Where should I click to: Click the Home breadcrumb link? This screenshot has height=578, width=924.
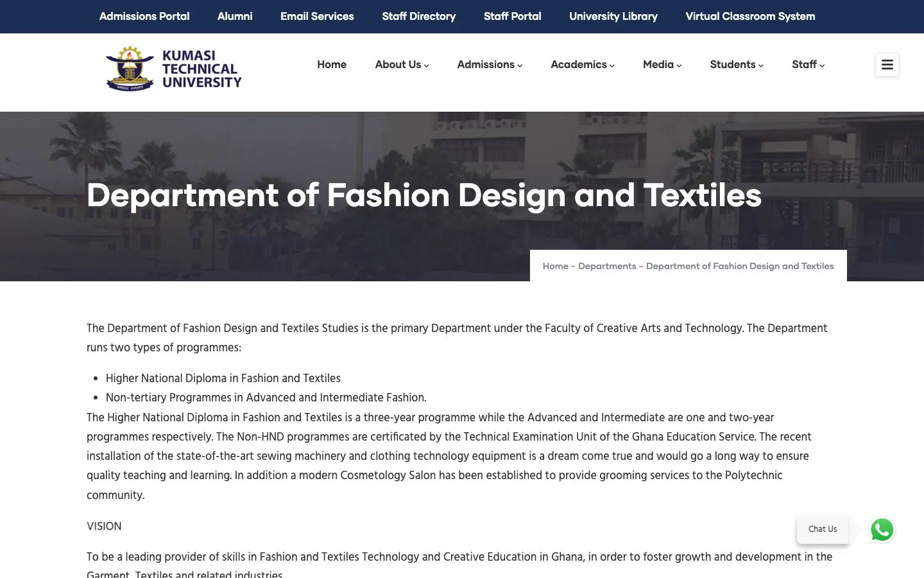pos(556,266)
